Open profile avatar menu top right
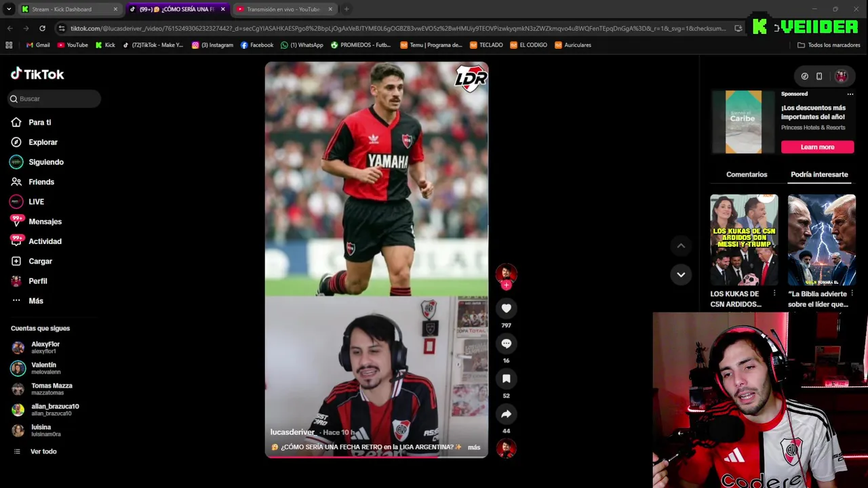Viewport: 868px width, 488px height. click(x=841, y=77)
